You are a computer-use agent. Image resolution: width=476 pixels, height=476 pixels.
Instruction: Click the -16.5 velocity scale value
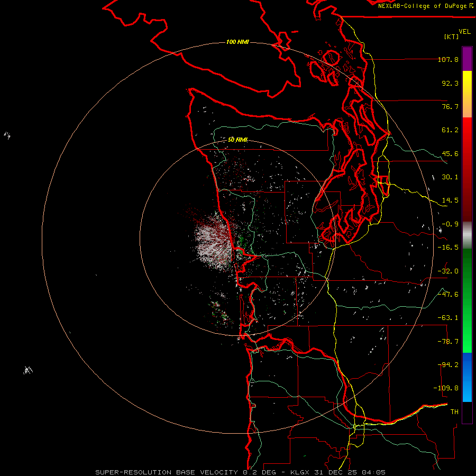point(448,248)
